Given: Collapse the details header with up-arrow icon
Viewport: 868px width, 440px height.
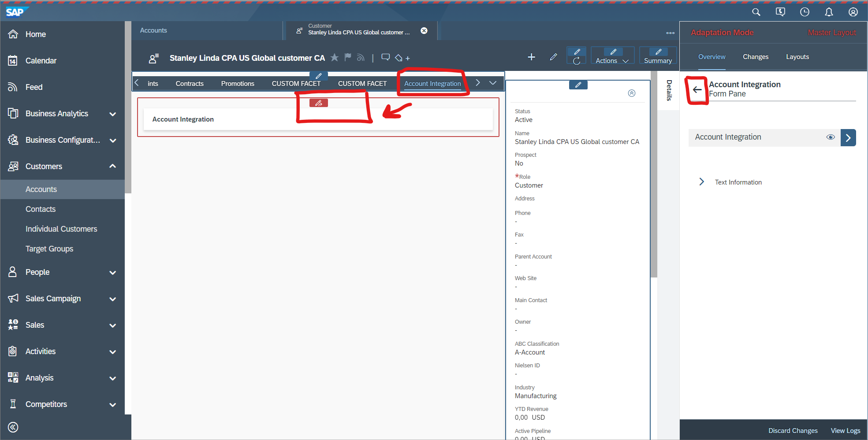Looking at the screenshot, I should (631, 93).
